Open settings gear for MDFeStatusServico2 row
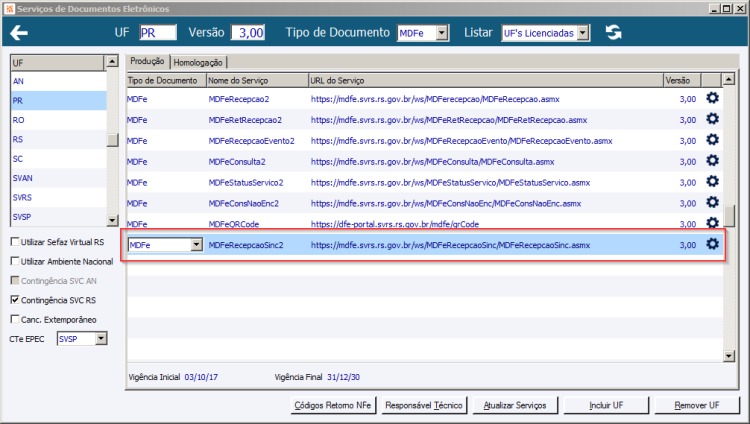This screenshot has height=424, width=750. (x=712, y=181)
